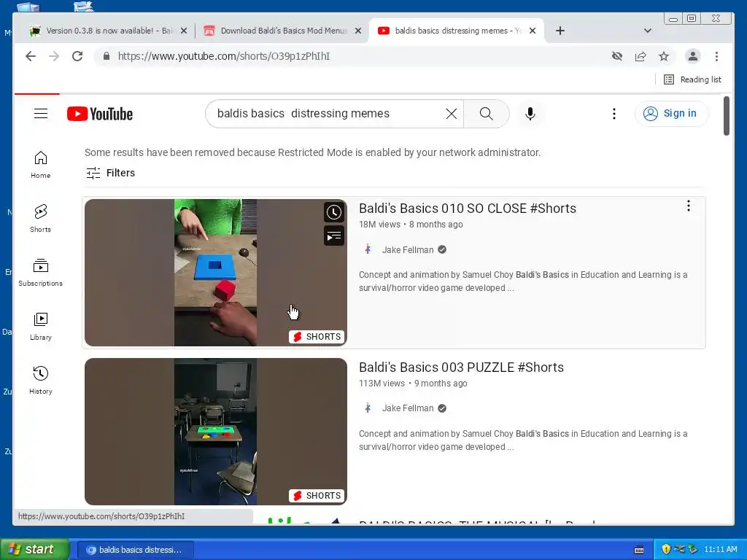The image size is (747, 560).
Task: Open the Library sidebar item
Action: coord(41,327)
